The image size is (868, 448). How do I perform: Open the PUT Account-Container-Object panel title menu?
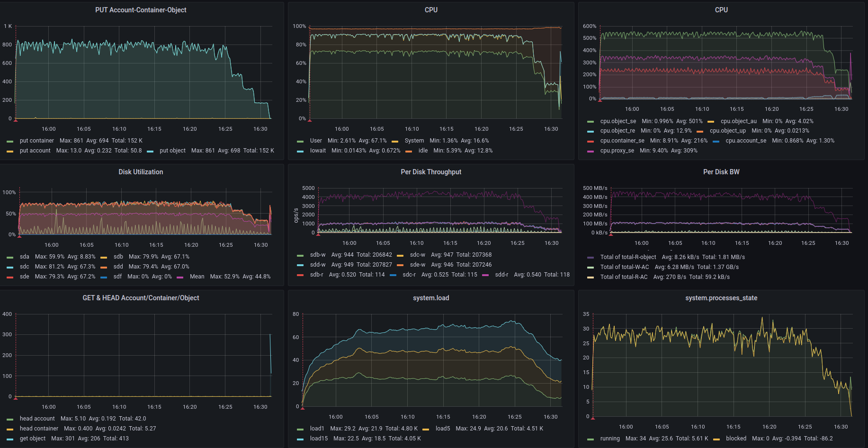click(x=141, y=10)
